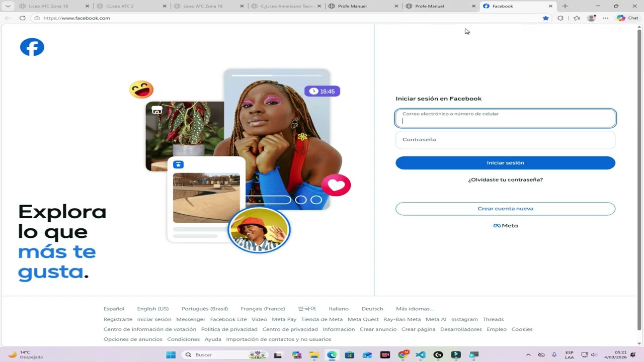Open the Instagram footer link
The height and width of the screenshot is (362, 644).
[464, 319]
